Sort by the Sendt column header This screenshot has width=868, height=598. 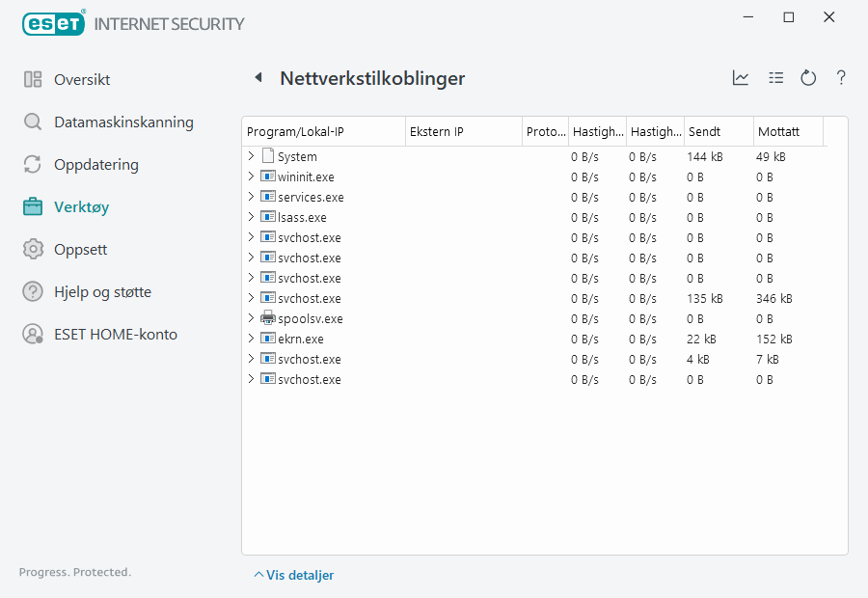coord(718,131)
